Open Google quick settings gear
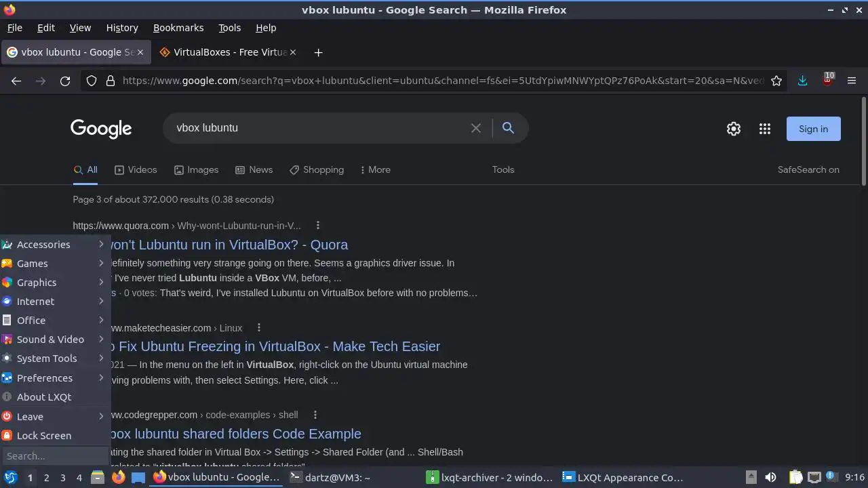The height and width of the screenshot is (488, 868). click(734, 129)
